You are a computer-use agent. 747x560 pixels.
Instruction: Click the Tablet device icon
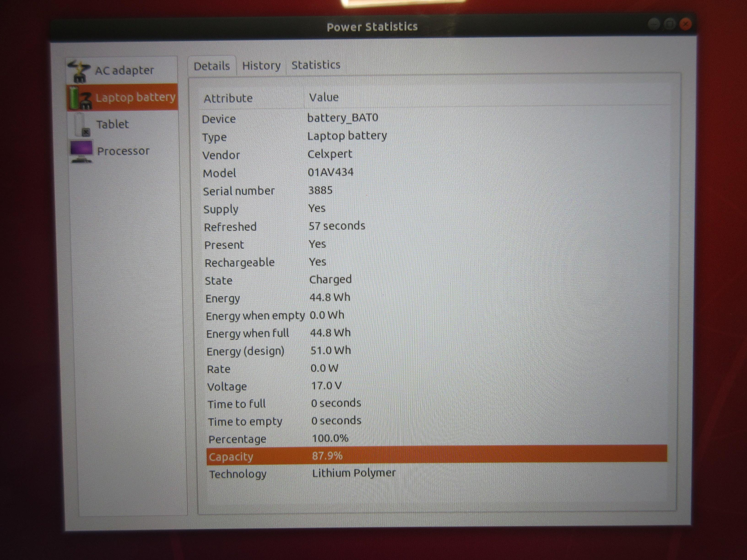pos(82,124)
